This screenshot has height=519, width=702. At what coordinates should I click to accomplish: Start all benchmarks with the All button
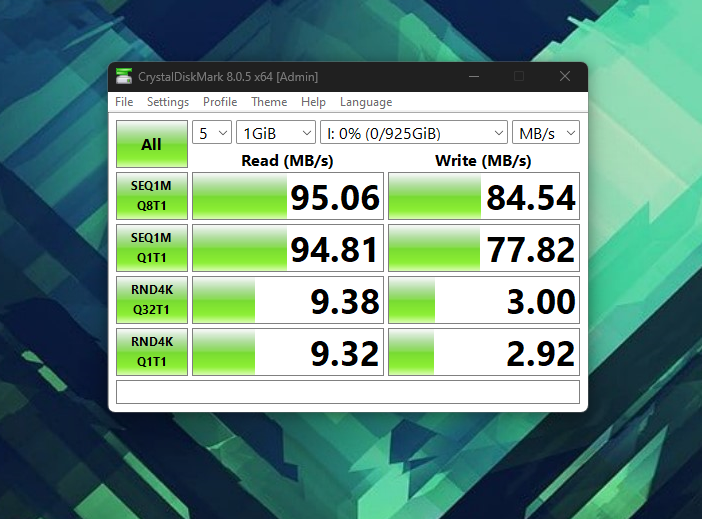click(152, 144)
